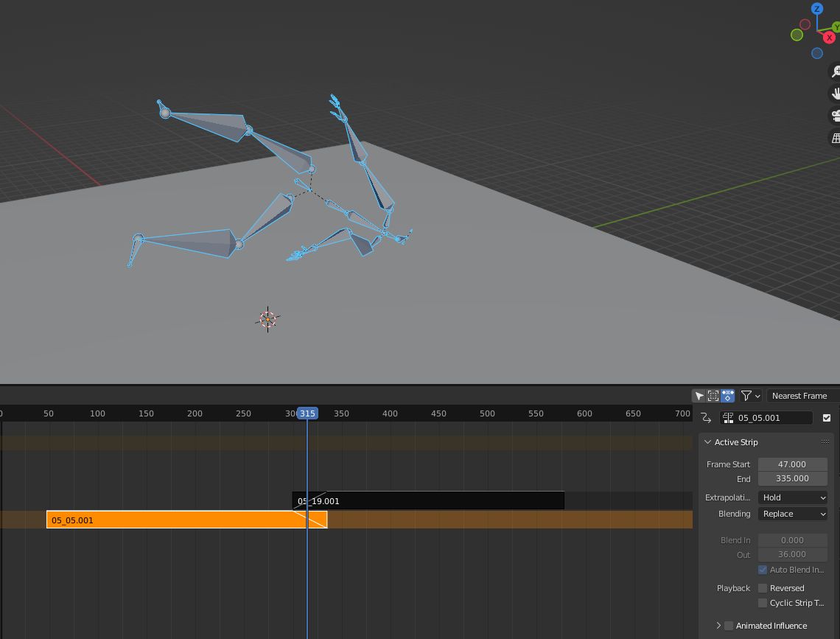Enable the arrow selection filter in NLA header

[699, 396]
